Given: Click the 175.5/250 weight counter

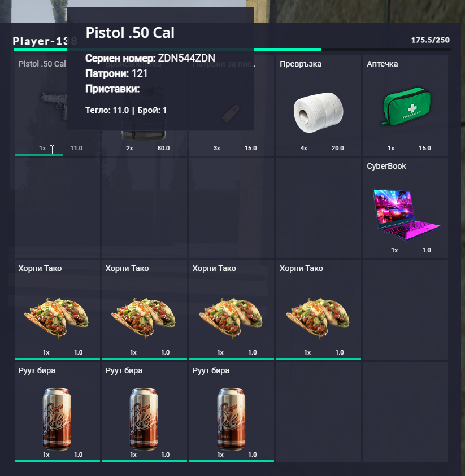Looking at the screenshot, I should tap(430, 40).
